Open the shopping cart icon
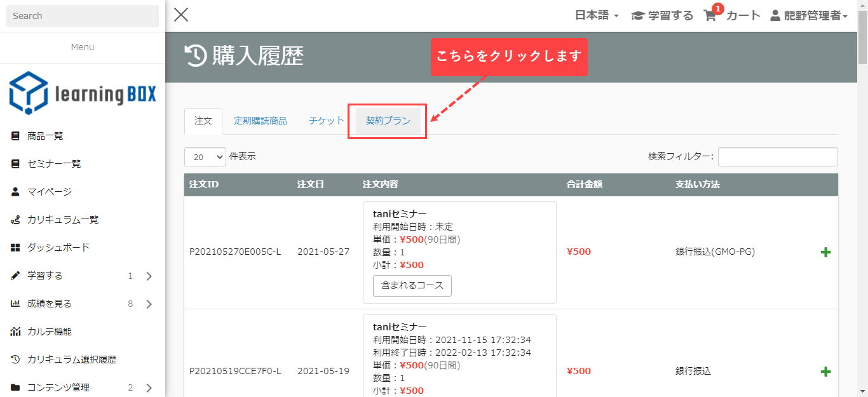The width and height of the screenshot is (868, 397). pos(710,16)
